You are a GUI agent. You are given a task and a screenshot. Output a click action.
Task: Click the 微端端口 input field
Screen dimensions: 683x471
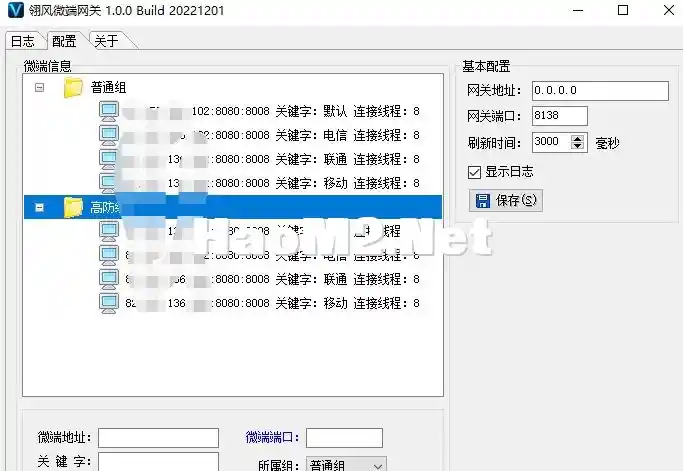pos(344,438)
